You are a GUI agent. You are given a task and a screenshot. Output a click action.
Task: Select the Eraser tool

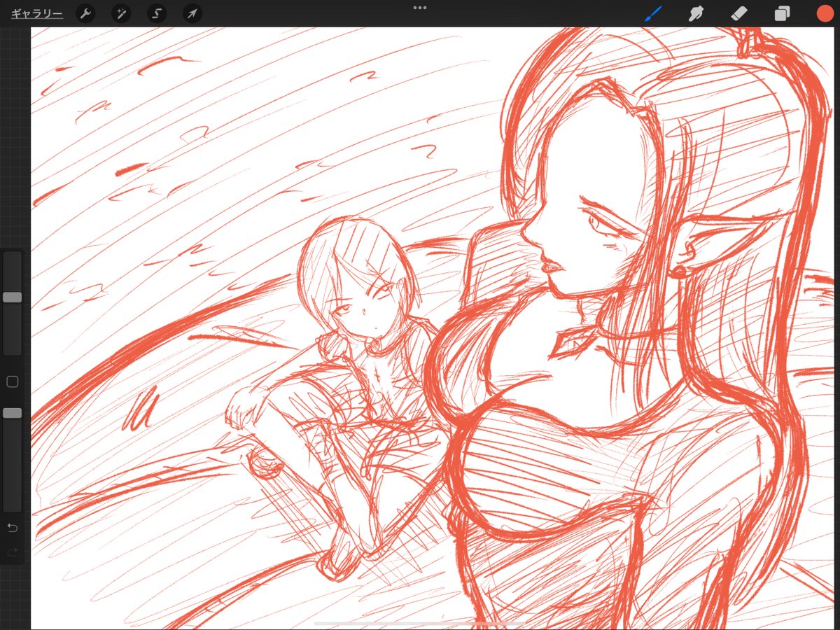click(x=739, y=13)
